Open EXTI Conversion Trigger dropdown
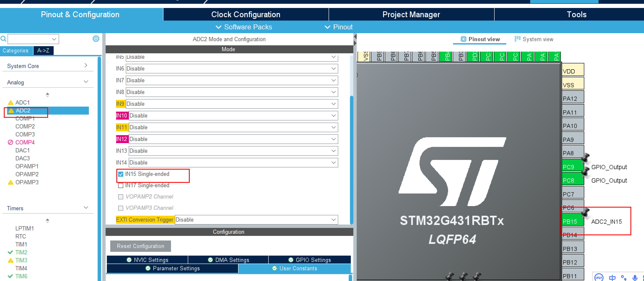The height and width of the screenshot is (281, 644). [256, 220]
